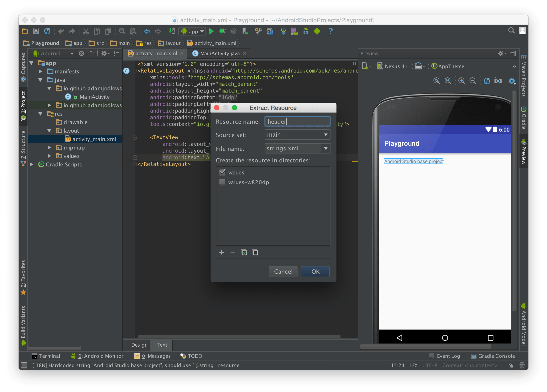
Task: Click the Zoom In icon in Preview
Action: click(461, 81)
